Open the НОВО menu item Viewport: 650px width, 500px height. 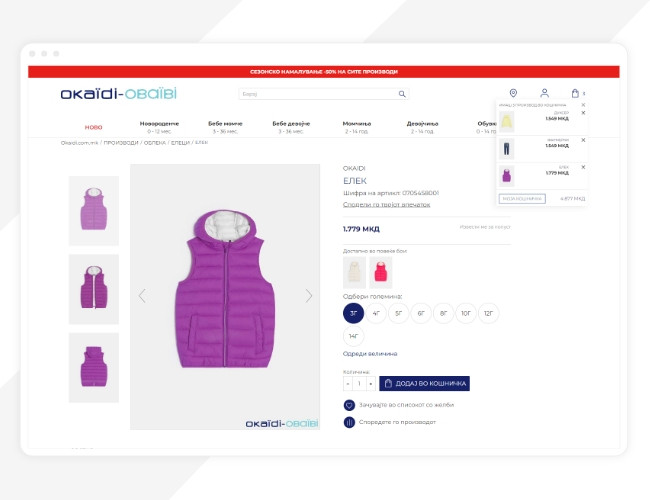93,127
